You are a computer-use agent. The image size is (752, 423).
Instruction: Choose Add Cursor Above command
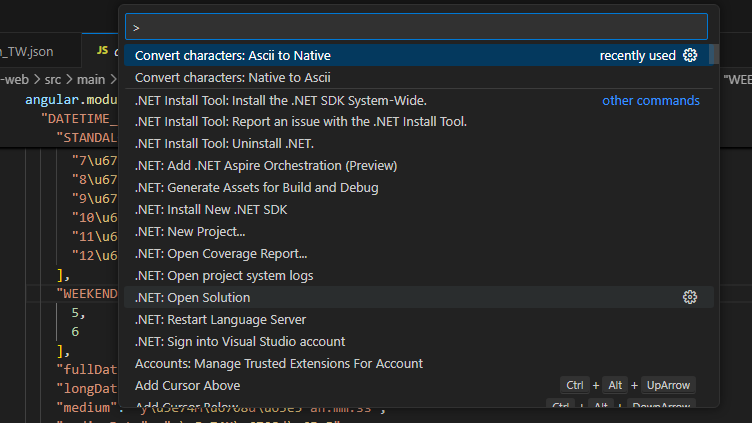[x=419, y=386]
